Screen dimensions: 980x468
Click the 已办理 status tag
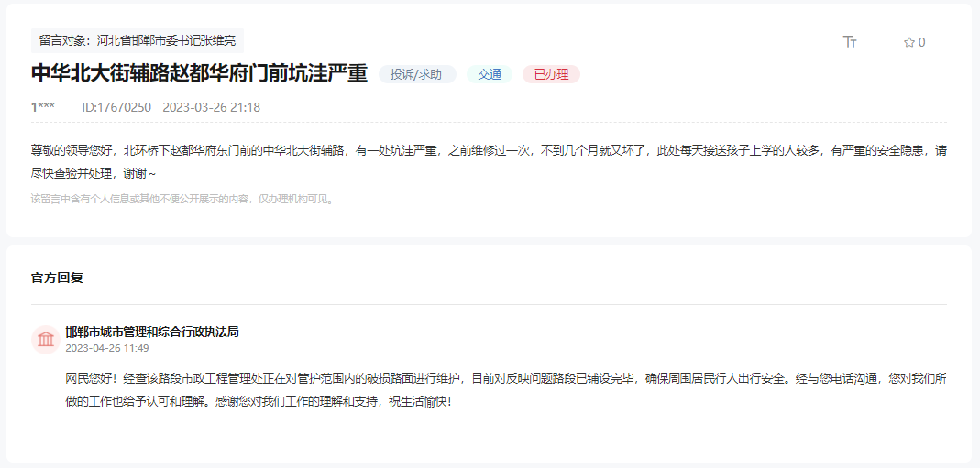pyautogui.click(x=551, y=74)
